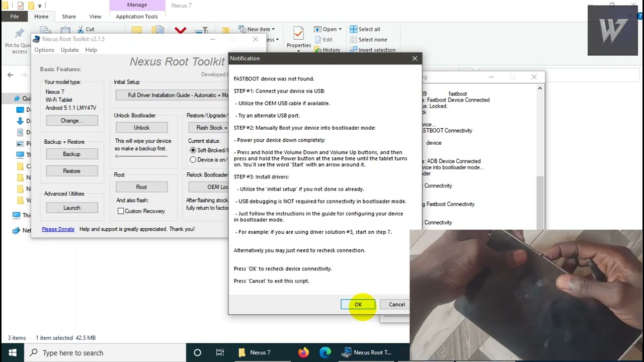Launch Firefox from the taskbar

(303, 352)
